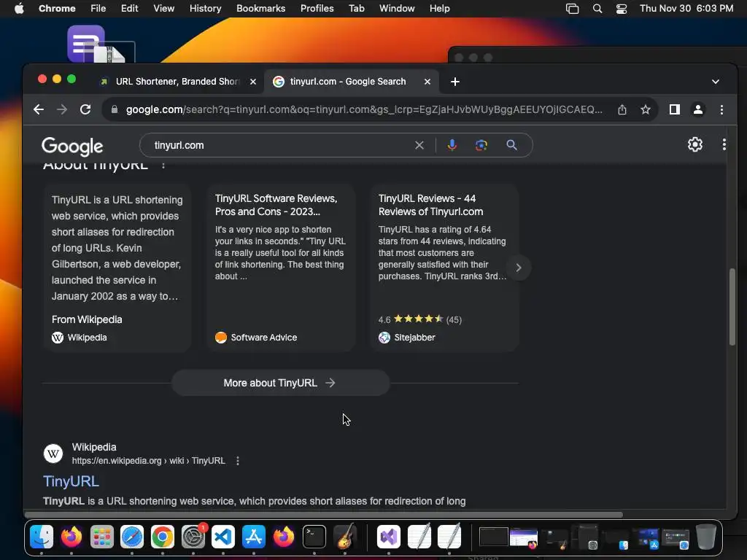Close the URL Shortener tab
The image size is (747, 560).
click(x=253, y=82)
